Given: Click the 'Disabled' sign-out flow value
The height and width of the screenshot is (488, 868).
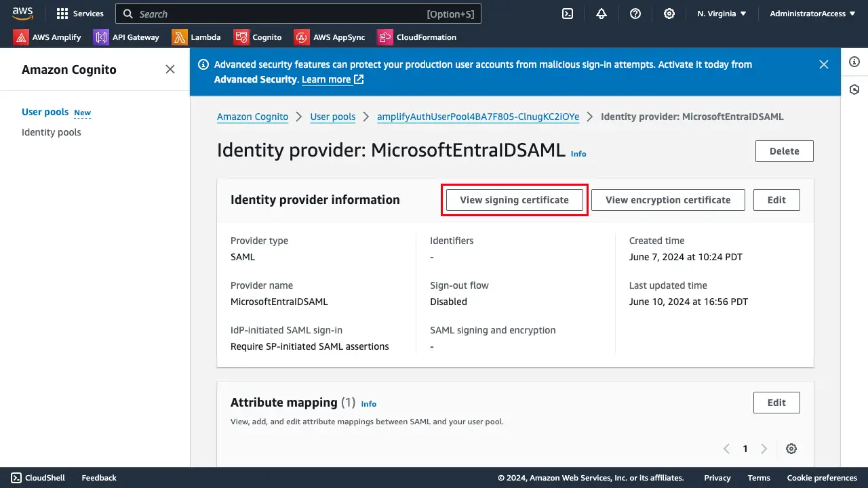Looking at the screenshot, I should pos(448,302).
